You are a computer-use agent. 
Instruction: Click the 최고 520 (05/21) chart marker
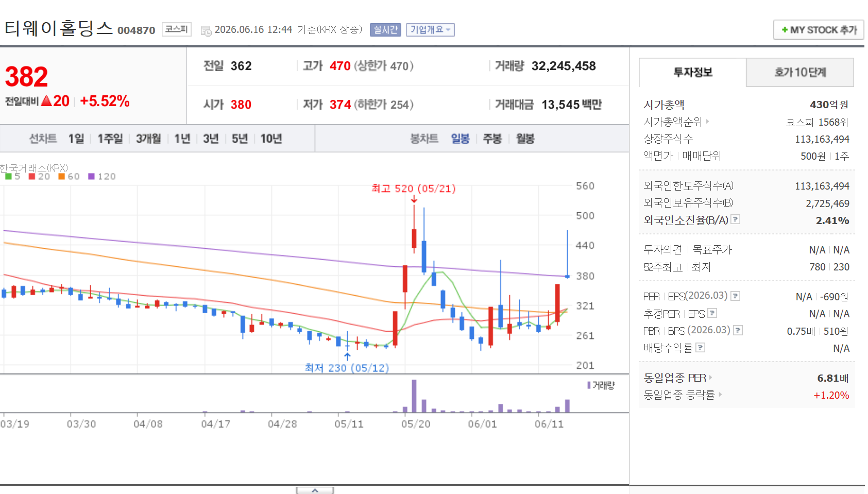pos(414,189)
